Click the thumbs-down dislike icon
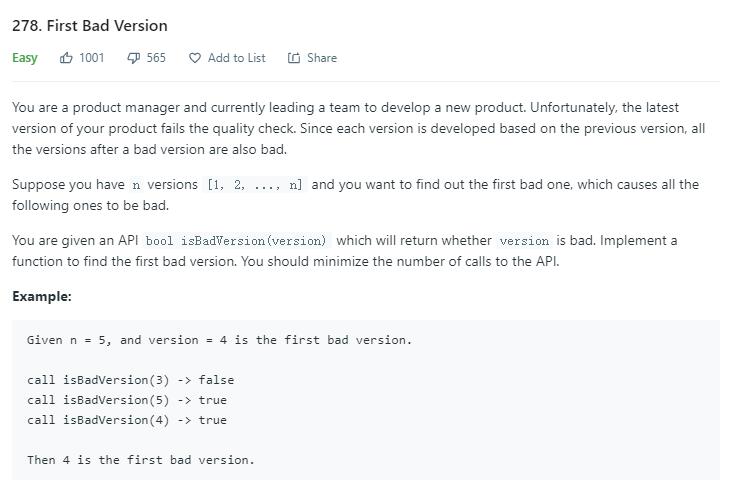The image size is (733, 492). pos(133,58)
